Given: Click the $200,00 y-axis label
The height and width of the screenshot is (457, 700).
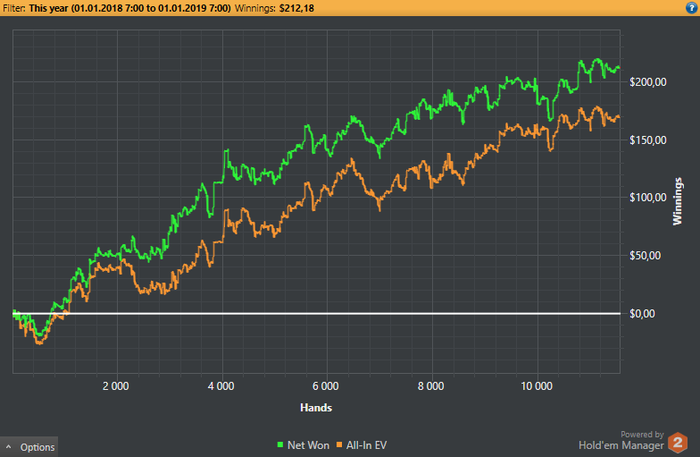Looking at the screenshot, I should coord(648,82).
